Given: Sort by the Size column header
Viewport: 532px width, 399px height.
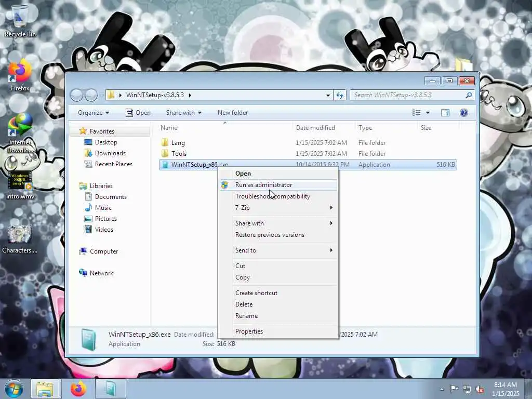Looking at the screenshot, I should [437, 128].
